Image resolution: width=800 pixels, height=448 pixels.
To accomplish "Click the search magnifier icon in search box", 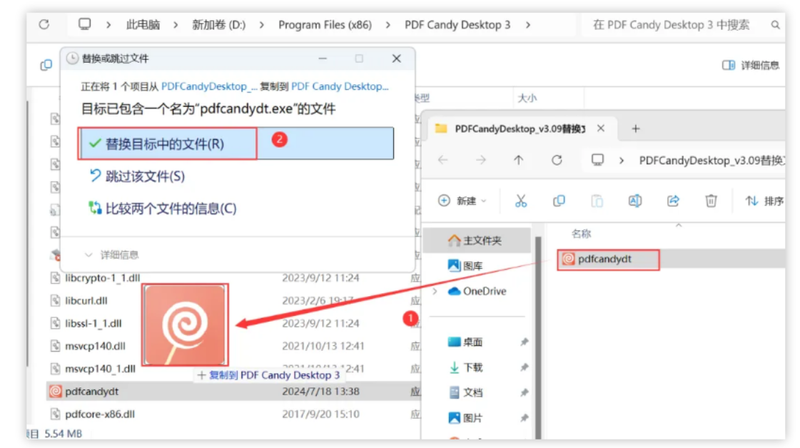I will (x=775, y=24).
